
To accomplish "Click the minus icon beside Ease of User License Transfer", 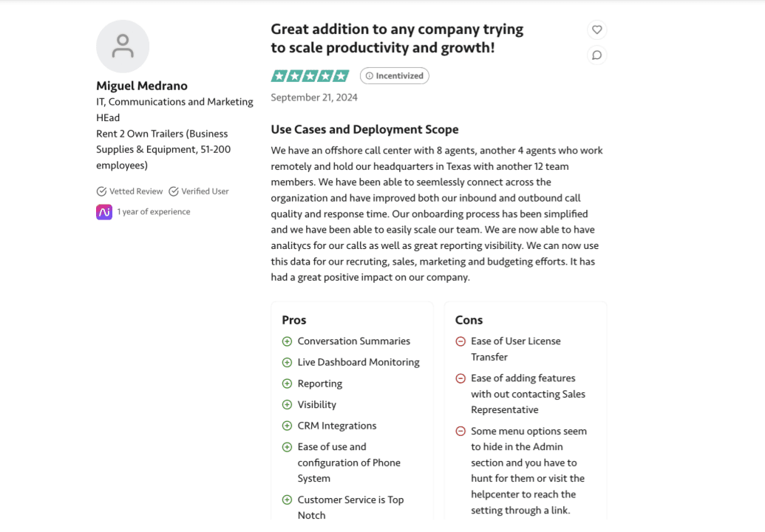I will point(460,341).
